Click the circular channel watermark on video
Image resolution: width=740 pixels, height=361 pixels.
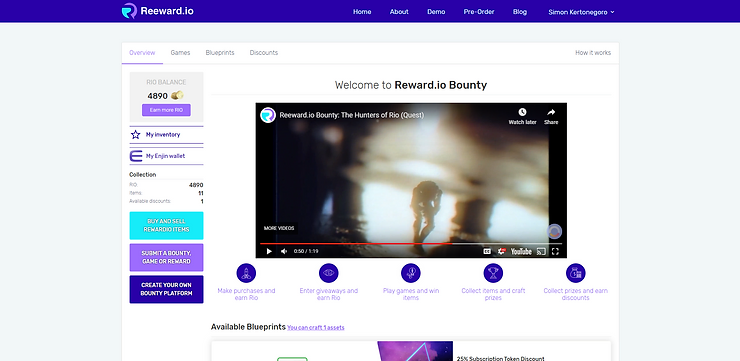click(555, 231)
